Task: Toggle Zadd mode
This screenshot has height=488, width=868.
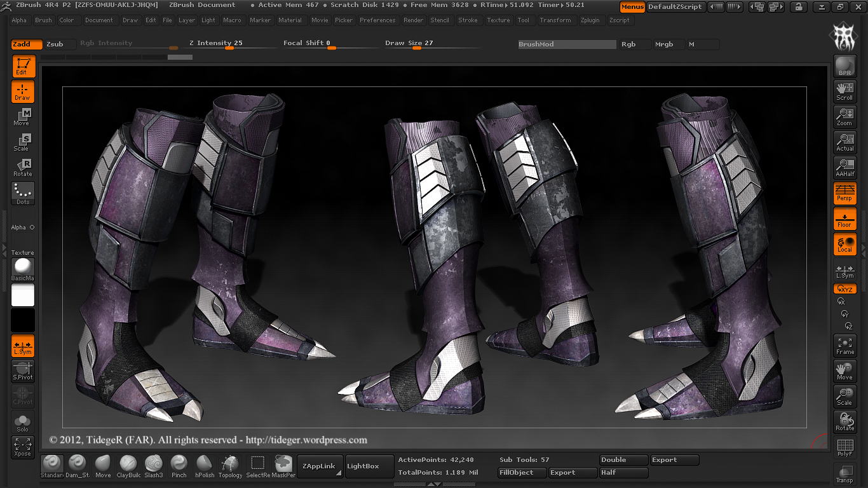Action: coord(27,44)
